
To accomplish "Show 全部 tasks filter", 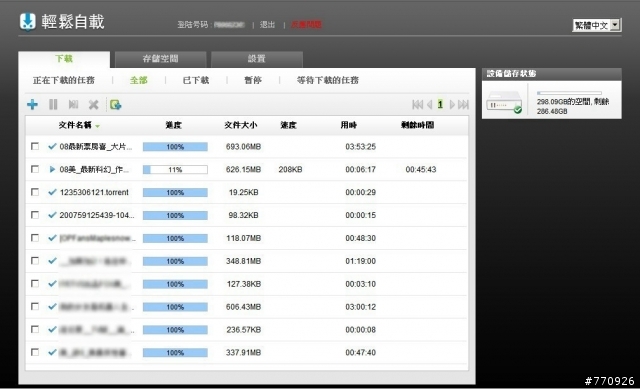I will [138, 80].
